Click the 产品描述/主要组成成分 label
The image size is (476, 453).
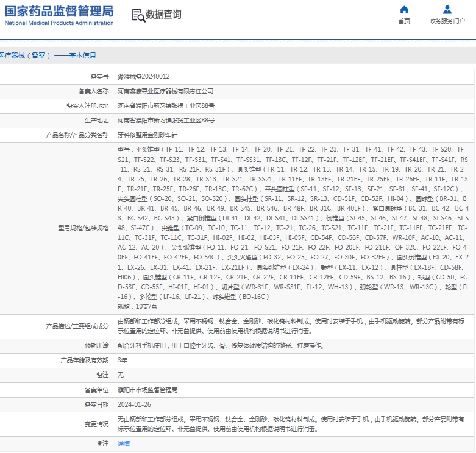point(77,326)
